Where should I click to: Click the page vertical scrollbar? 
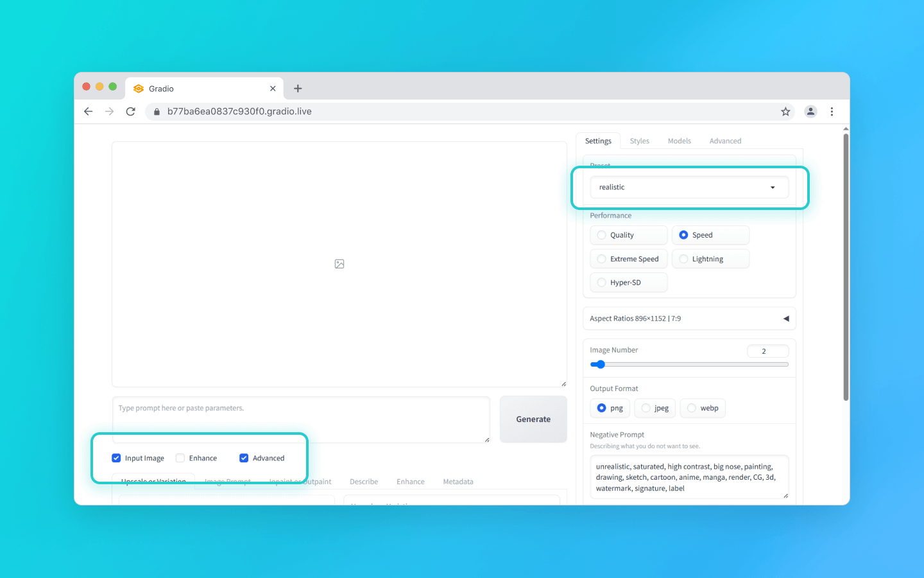coord(846,267)
